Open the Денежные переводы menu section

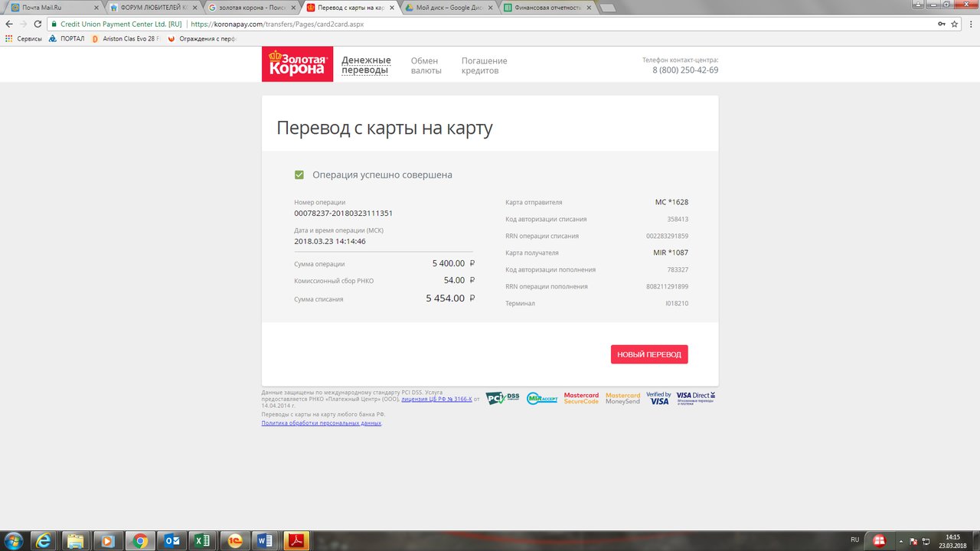coord(366,65)
